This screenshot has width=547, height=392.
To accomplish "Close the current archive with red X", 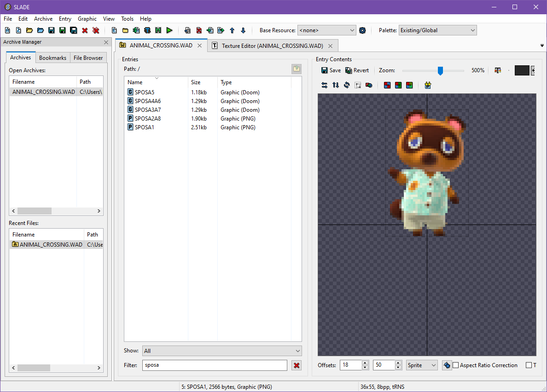I will 85,30.
